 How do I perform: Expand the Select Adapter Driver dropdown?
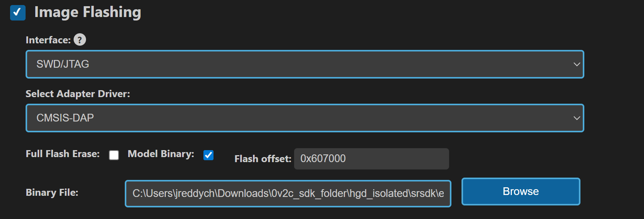(305, 118)
